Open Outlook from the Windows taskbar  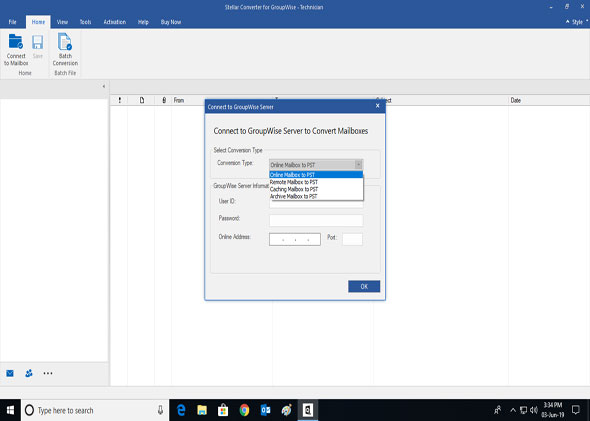265,410
